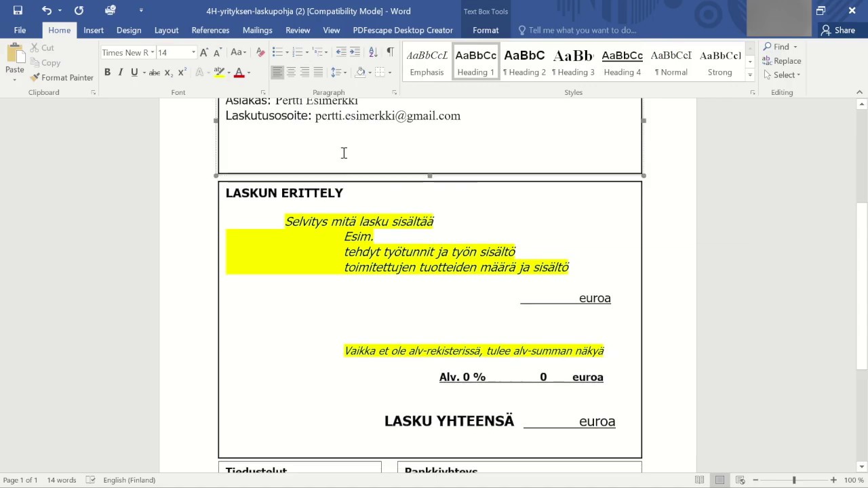Click the vertical scrollbar thumb

click(862, 286)
